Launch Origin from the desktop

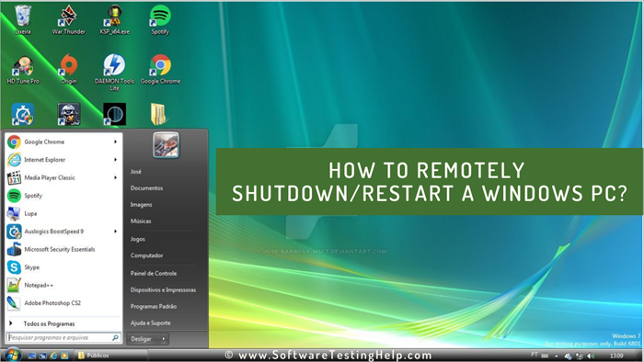[x=69, y=70]
